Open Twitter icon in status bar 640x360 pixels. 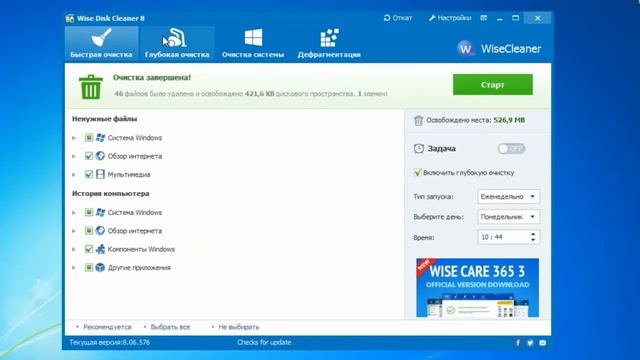pos(530,343)
